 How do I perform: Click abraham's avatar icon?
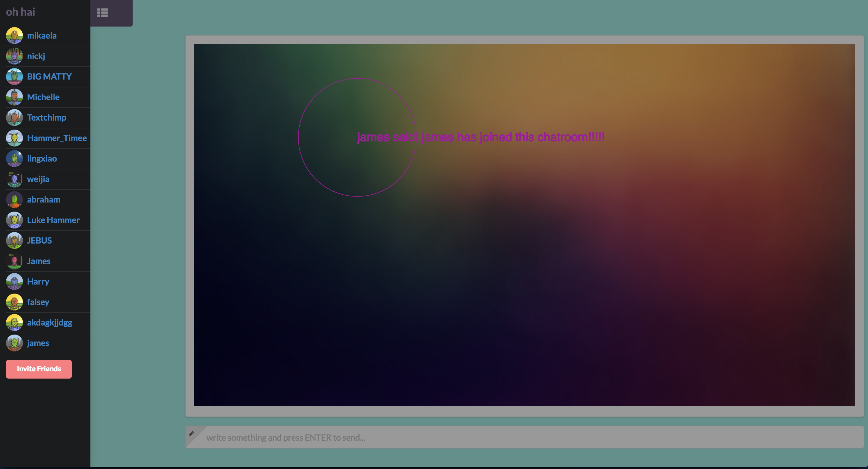[x=14, y=200]
